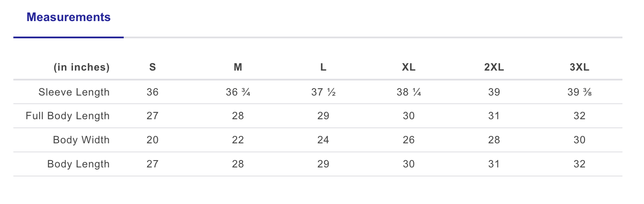Viewport: 644px width, 204px height.
Task: Select the 2XL size column header
Action: [494, 67]
